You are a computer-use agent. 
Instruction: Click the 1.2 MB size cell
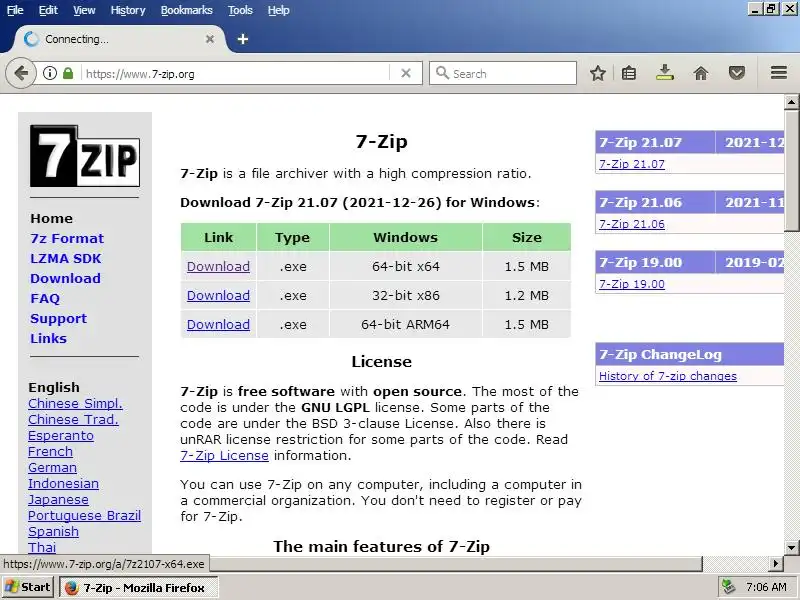click(527, 295)
